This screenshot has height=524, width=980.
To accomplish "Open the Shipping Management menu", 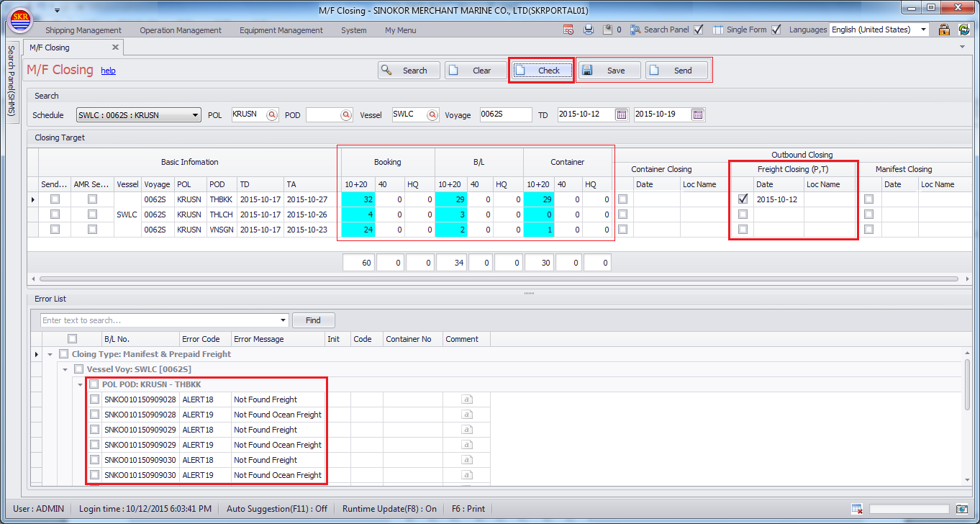I will [83, 30].
